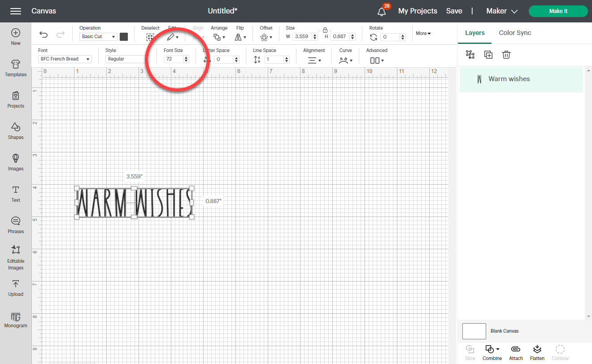Screen dimensions: 592x364
Task: Open the Phrases panel
Action: tap(16, 225)
